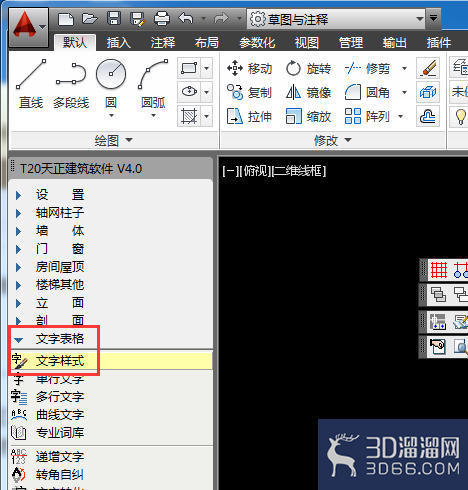The image size is (468, 490).
Task: Click the [俯视] viewport view control
Action: (x=255, y=171)
